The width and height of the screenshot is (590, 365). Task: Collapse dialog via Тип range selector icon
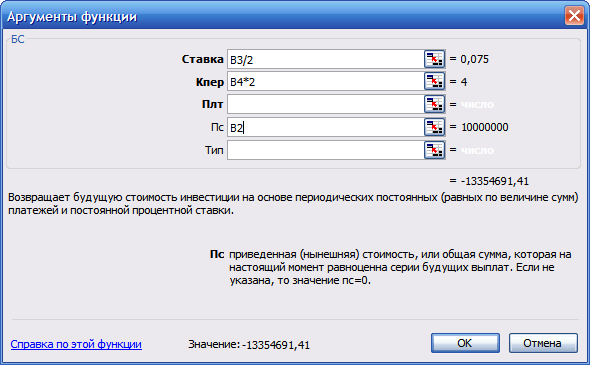tap(435, 150)
